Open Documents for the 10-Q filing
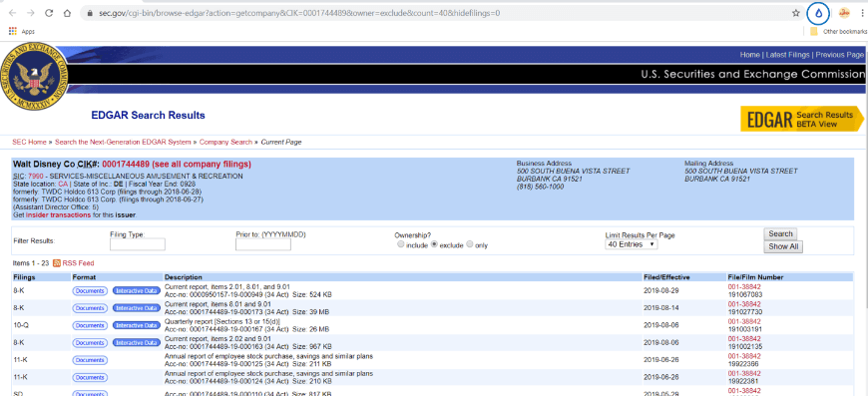Screen dimensions: 868x396 [90, 325]
